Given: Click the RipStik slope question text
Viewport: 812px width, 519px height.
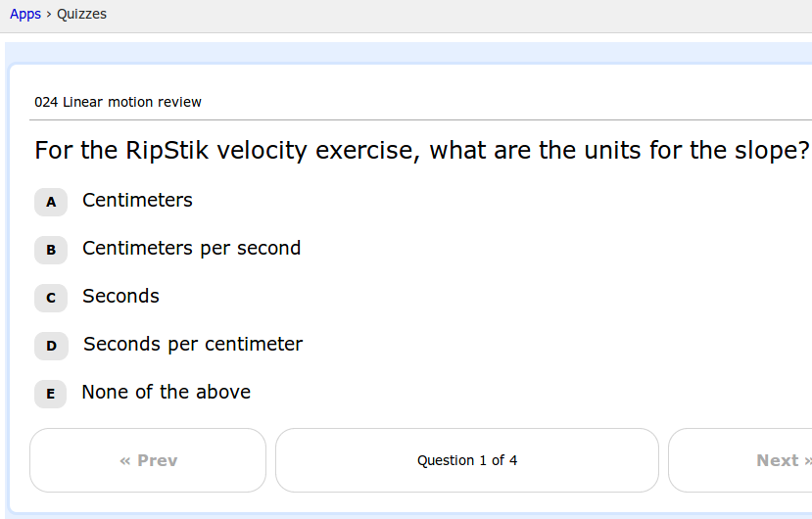Looking at the screenshot, I should click(x=421, y=151).
